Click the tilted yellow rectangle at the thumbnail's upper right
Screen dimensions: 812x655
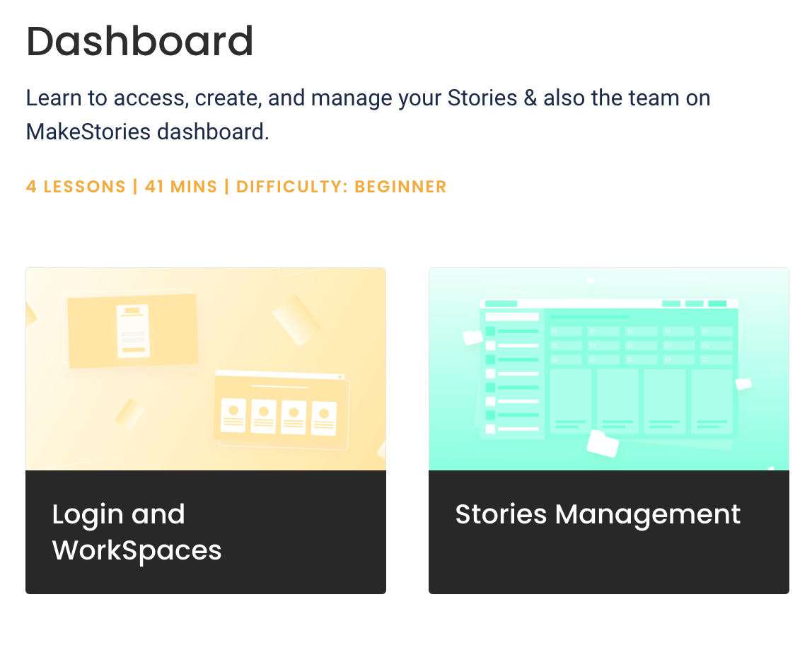coord(297,320)
